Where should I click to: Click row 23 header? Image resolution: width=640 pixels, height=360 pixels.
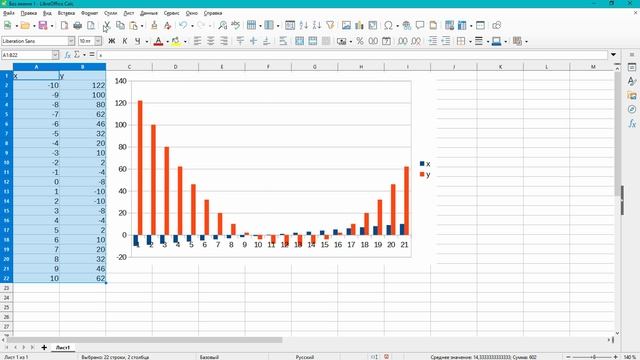point(6,288)
